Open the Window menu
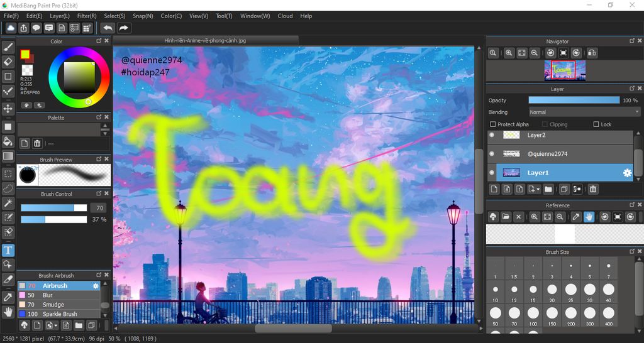The height and width of the screenshot is (343, 644). [x=255, y=16]
